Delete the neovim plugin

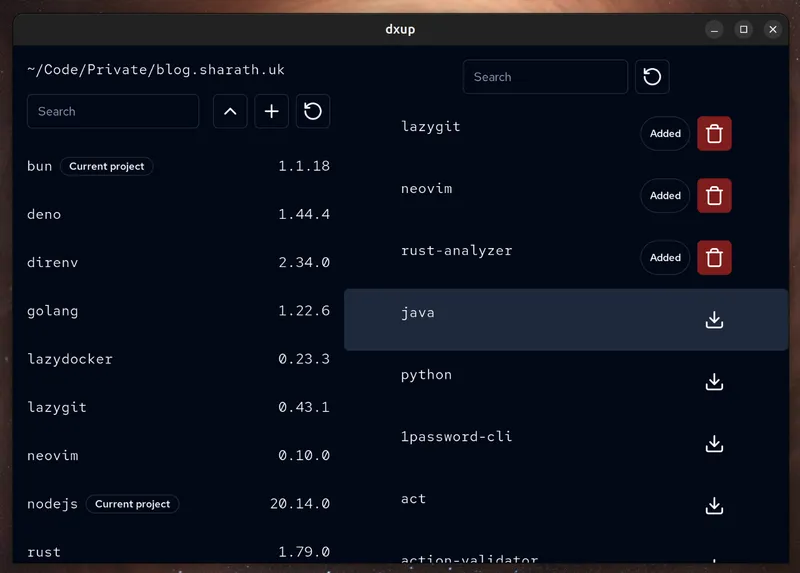coord(714,195)
